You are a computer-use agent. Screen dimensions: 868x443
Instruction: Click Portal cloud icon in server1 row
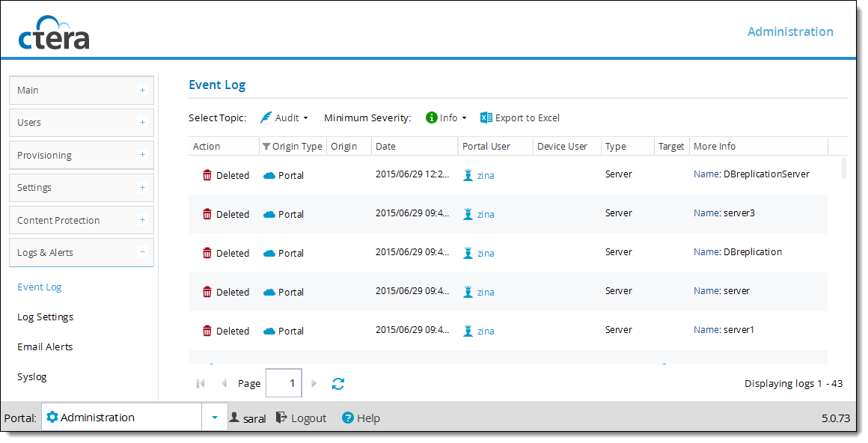pyautogui.click(x=269, y=332)
